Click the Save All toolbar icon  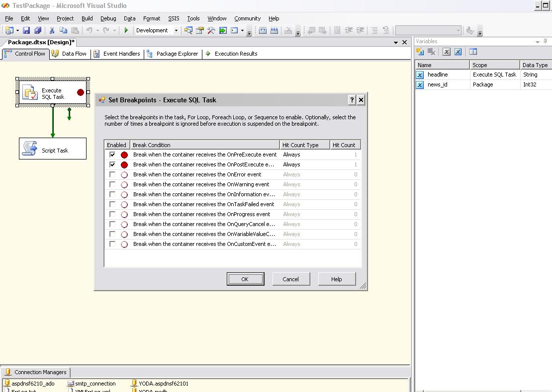(x=37, y=31)
